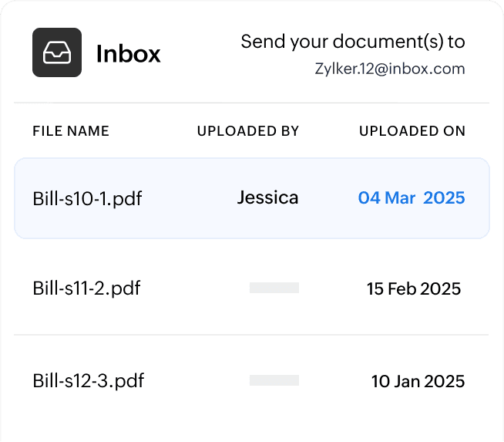Select the uploader name Jessica

(x=267, y=197)
